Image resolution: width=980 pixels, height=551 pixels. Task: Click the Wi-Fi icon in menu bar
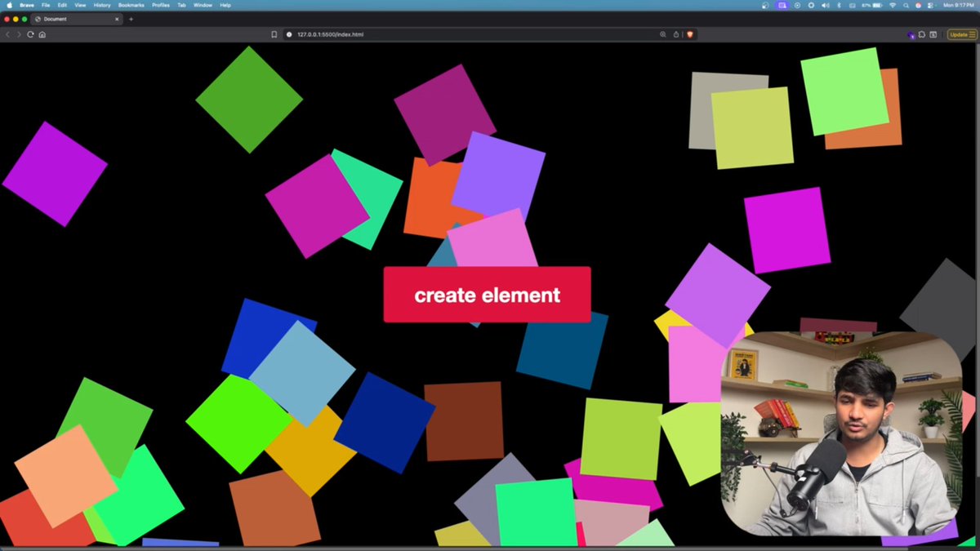click(892, 5)
